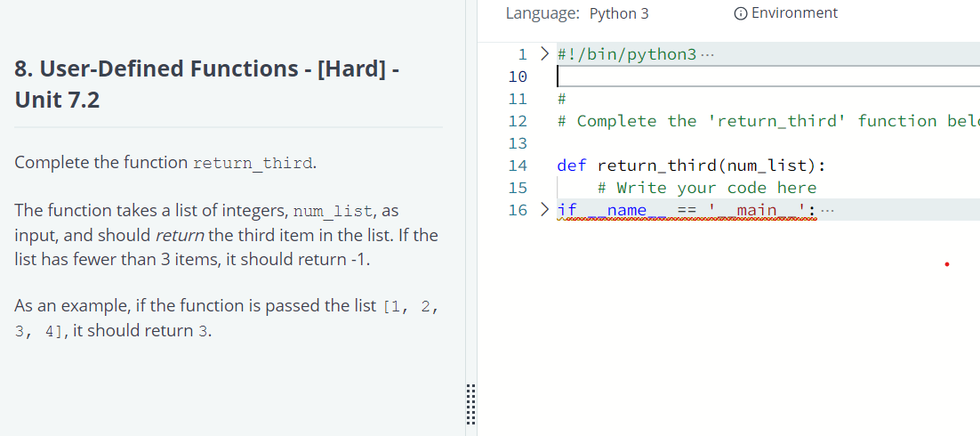
Task: Click the panel splitter drag handle
Action: tap(471, 404)
